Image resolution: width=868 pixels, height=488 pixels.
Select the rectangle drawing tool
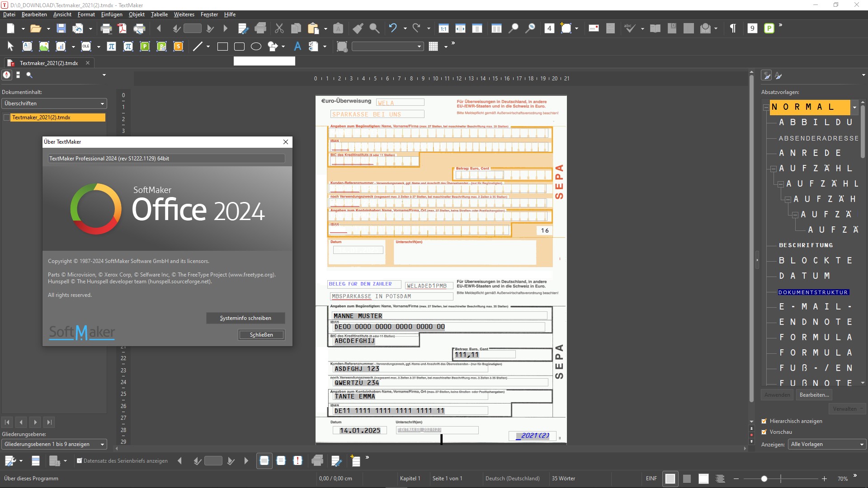coord(222,47)
